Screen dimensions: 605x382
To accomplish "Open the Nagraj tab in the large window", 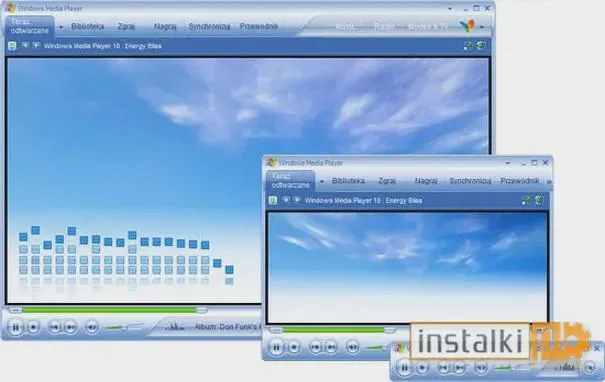I will click(165, 27).
